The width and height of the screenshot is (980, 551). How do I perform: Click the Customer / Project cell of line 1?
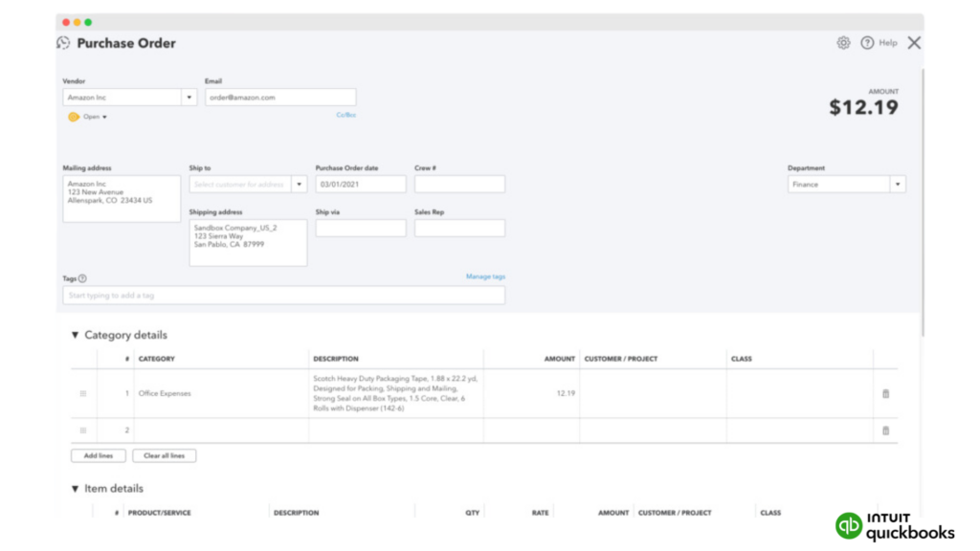point(653,393)
